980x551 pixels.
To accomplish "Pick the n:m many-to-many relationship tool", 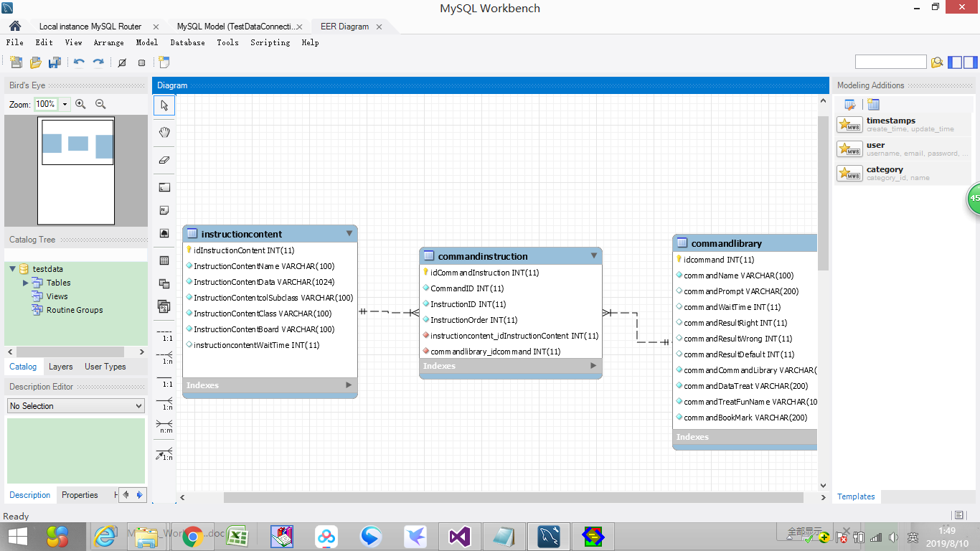I will click(164, 425).
